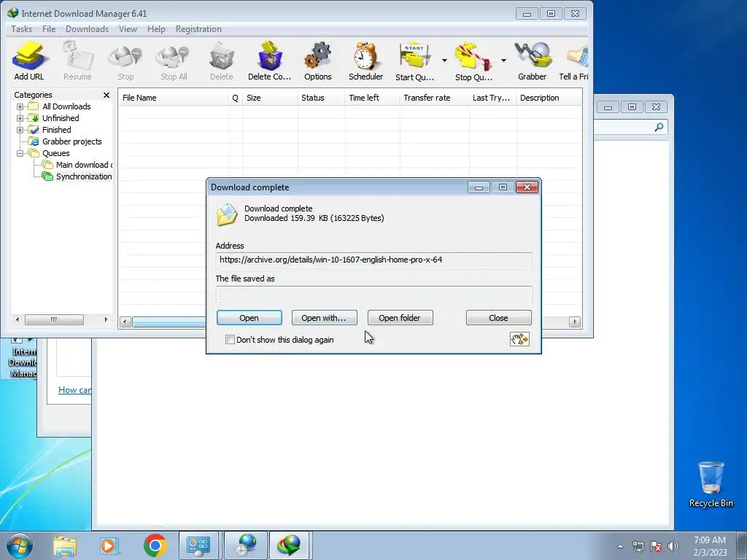Show hidden tray icons arrow
The height and width of the screenshot is (560, 747).
point(620,546)
